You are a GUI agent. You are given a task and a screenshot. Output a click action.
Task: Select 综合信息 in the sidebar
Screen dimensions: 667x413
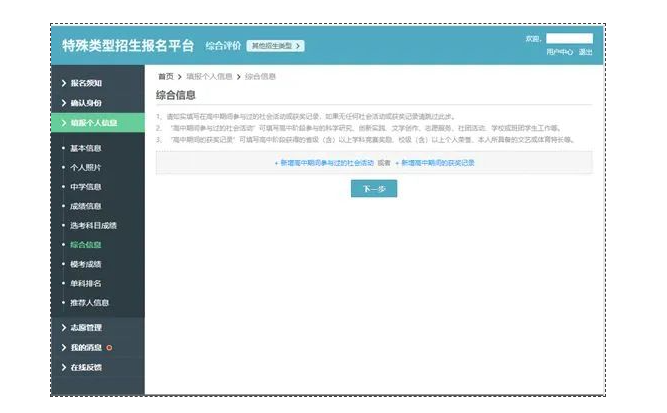(85, 244)
